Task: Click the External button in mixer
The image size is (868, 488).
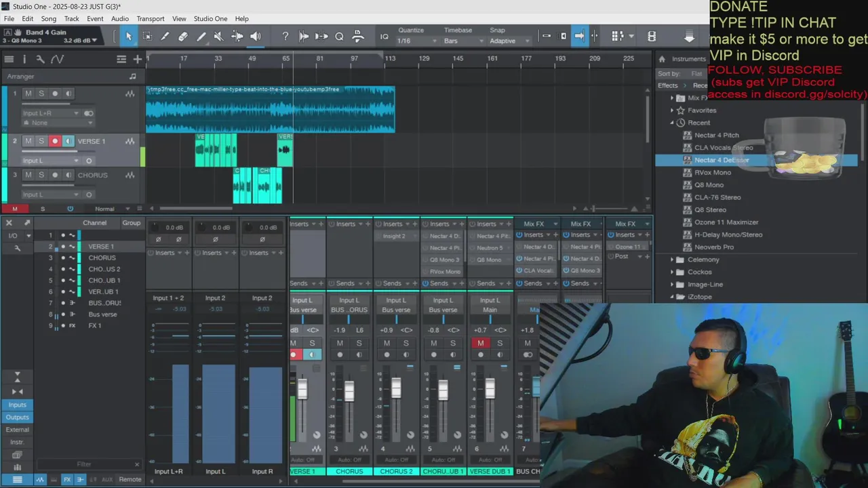Action: 18,430
